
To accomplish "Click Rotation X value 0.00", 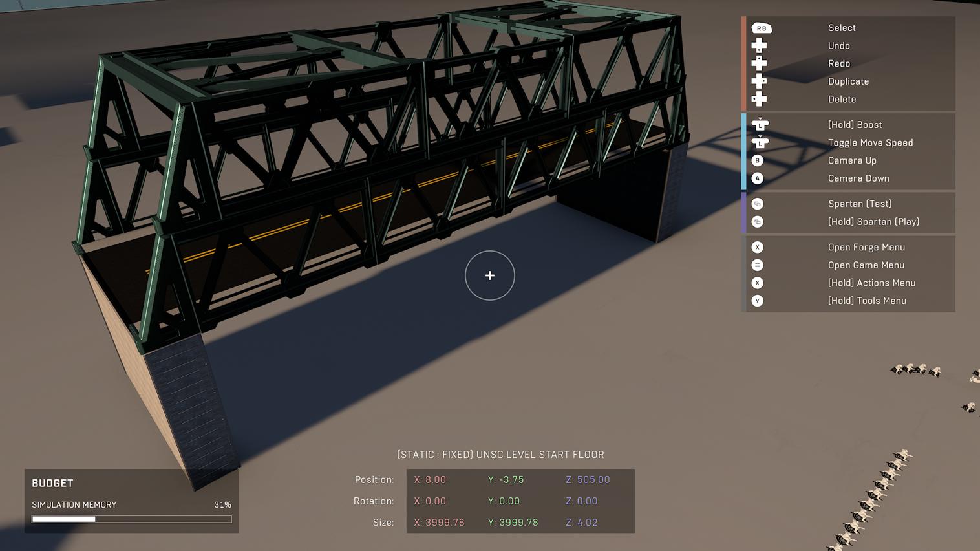I will 430,501.
